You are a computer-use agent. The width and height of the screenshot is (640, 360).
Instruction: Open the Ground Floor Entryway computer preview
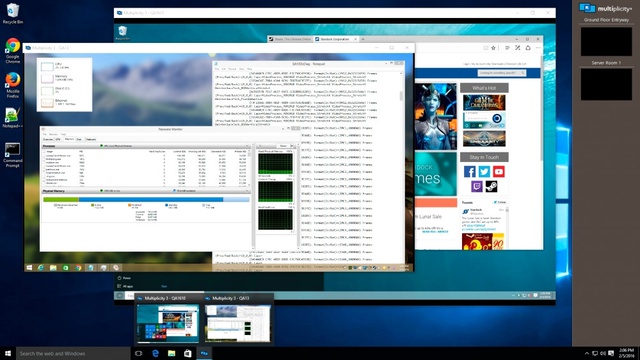tap(606, 41)
